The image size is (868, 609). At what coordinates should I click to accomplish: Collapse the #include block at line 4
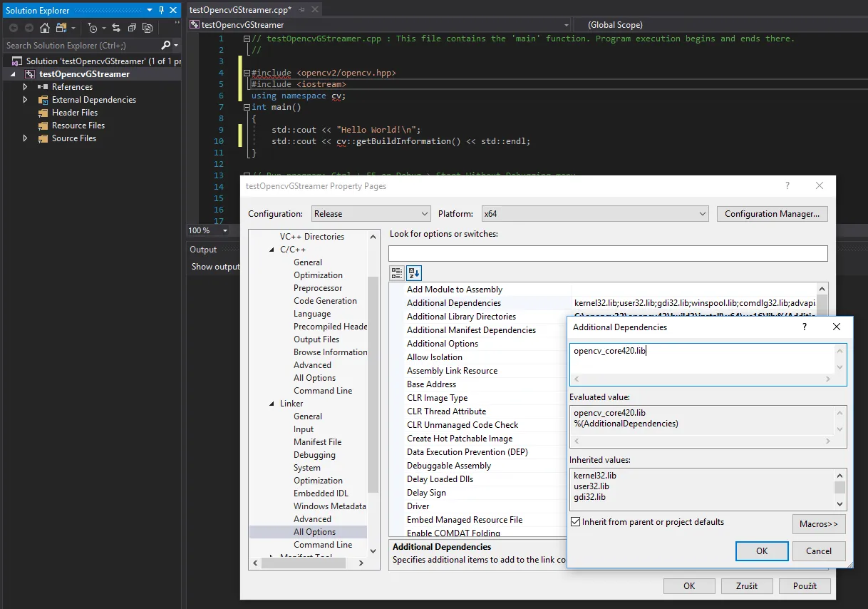click(247, 73)
